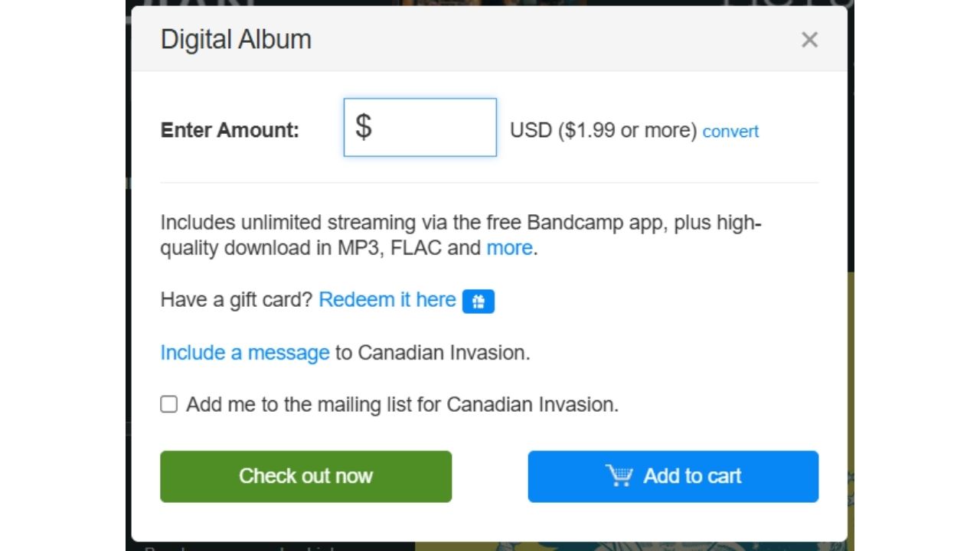Click the "USD ($1.99 or more)" price text
Viewport: 980px width, 551px height.
603,130
